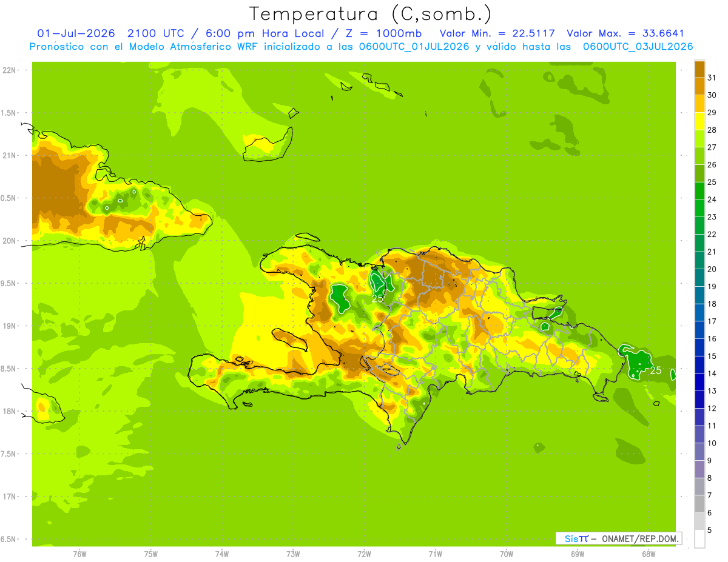The height and width of the screenshot is (562, 728).
Task: Click the '76W' longitude axis label
Action: pyautogui.click(x=79, y=554)
